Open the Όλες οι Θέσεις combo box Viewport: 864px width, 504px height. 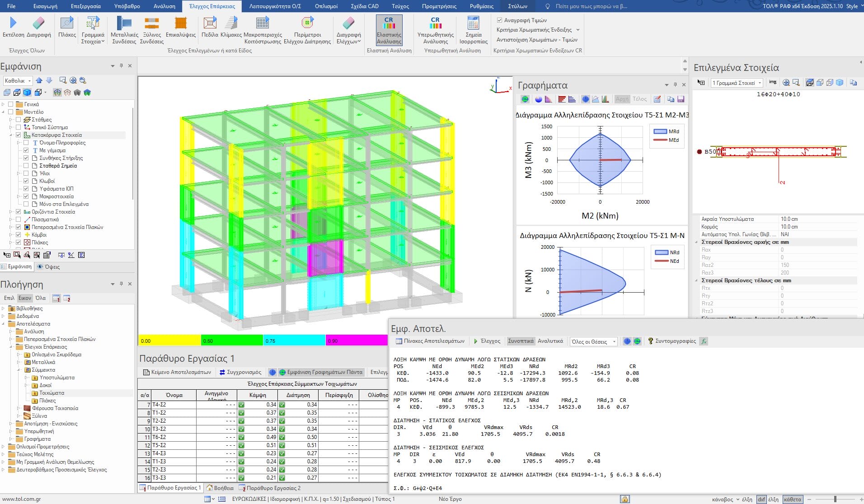pyautogui.click(x=593, y=342)
